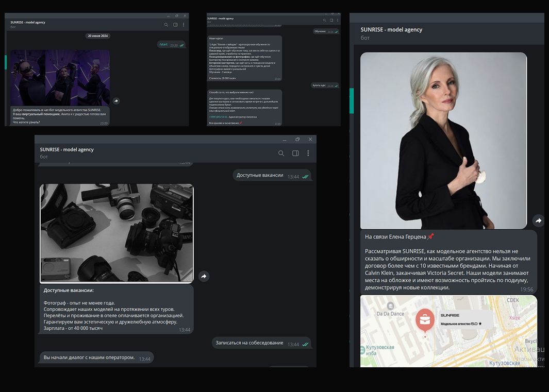Select the outgoing 'Доступные вакансии' message at 13:44

pos(272,176)
